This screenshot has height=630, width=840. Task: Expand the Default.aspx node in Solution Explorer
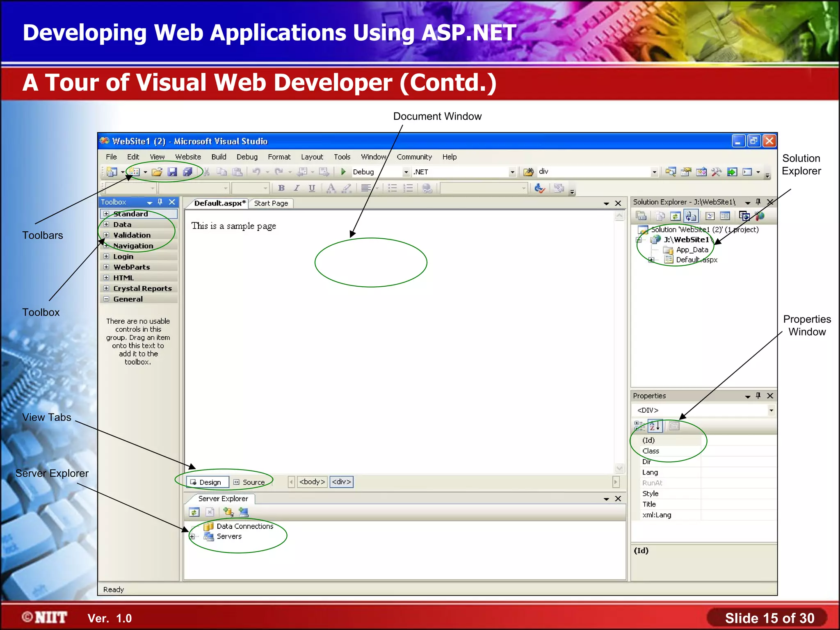651,260
